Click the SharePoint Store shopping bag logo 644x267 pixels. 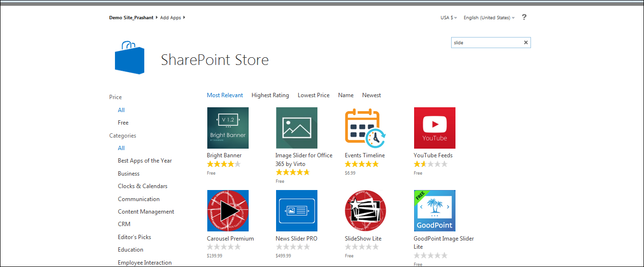click(129, 58)
